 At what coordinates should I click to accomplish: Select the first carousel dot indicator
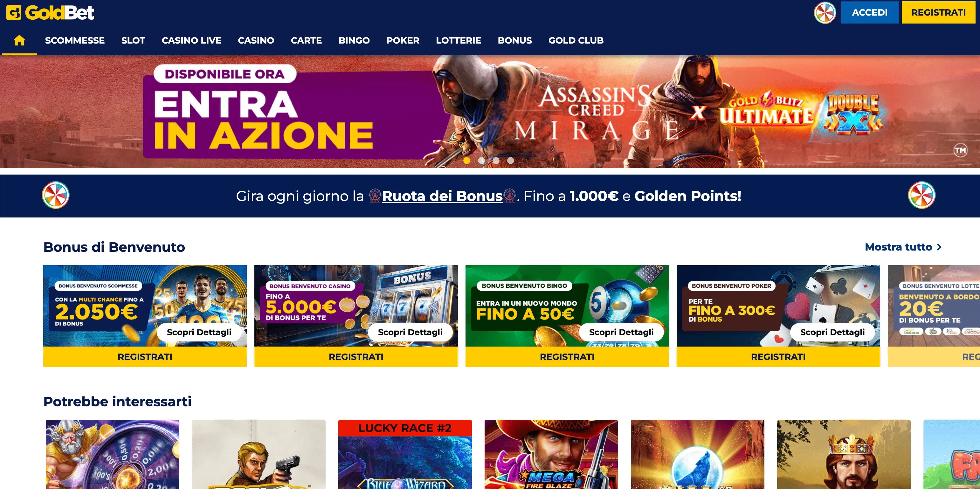(x=467, y=161)
